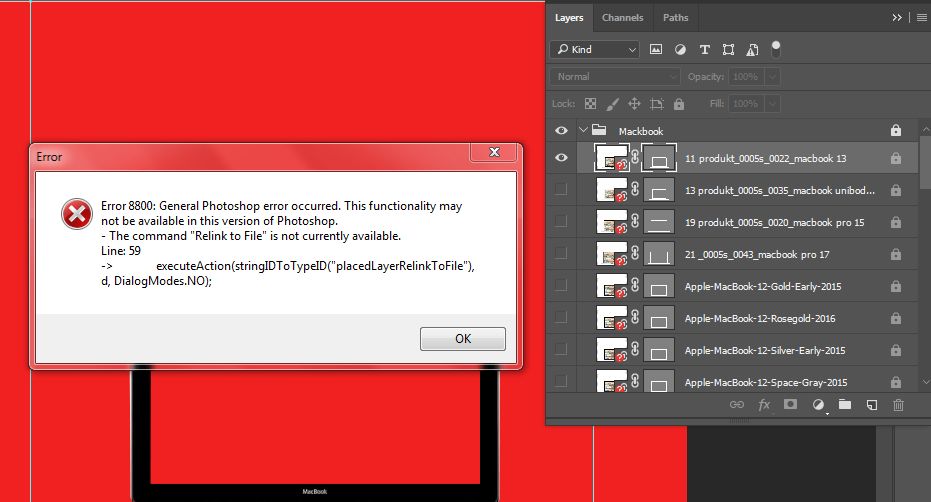
Task: Switch to the Paths tab
Action: [675, 17]
